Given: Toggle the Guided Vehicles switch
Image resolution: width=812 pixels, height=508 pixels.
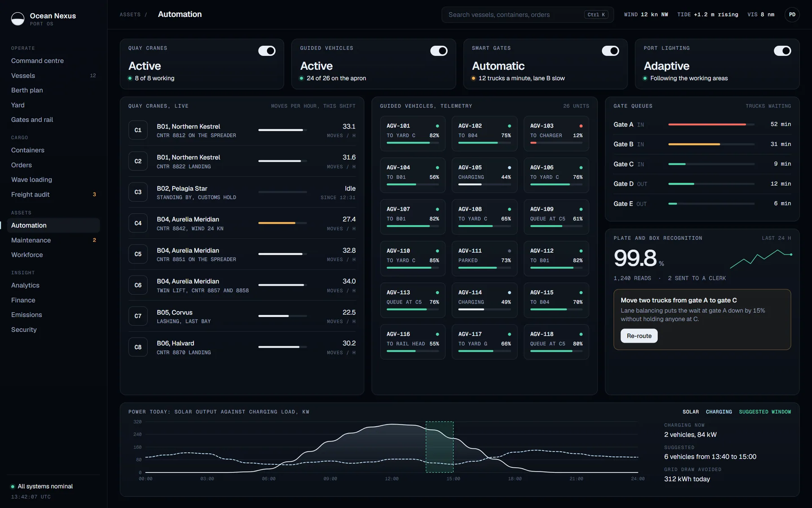Looking at the screenshot, I should click(439, 51).
